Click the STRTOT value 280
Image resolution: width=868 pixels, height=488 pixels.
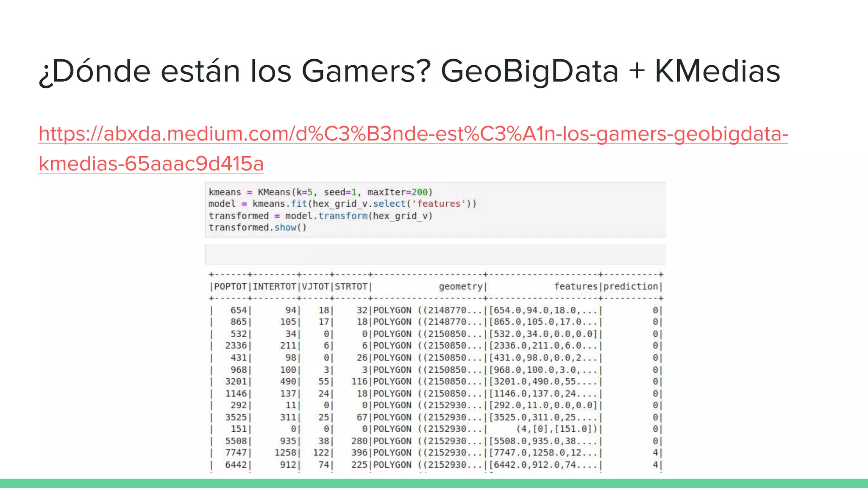359,441
